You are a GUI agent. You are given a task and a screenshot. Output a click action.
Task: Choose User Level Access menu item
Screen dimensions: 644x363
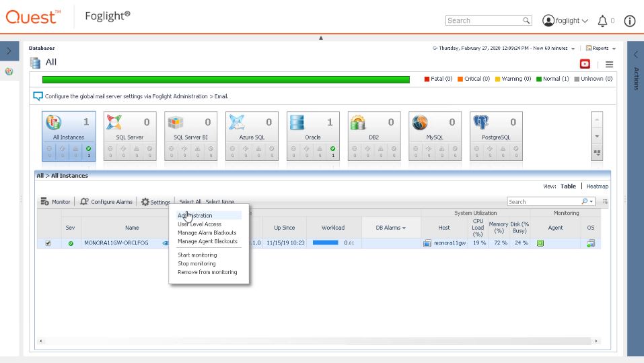click(x=200, y=224)
